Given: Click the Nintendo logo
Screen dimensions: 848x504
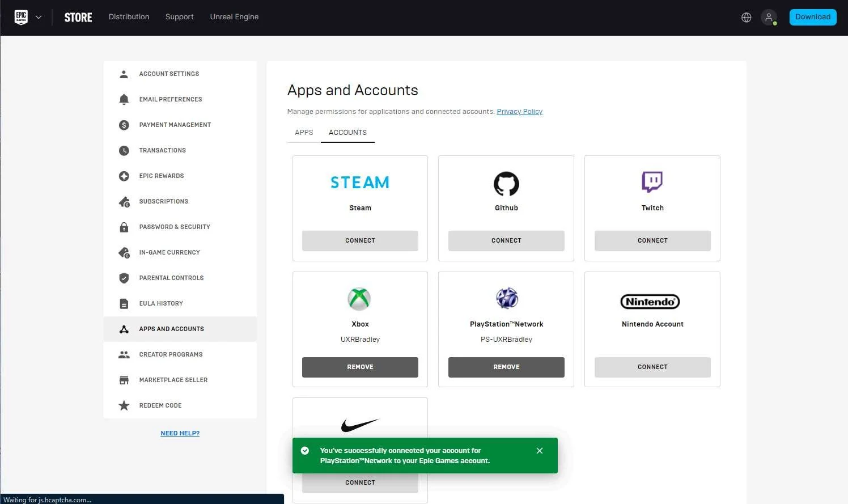Looking at the screenshot, I should (650, 302).
